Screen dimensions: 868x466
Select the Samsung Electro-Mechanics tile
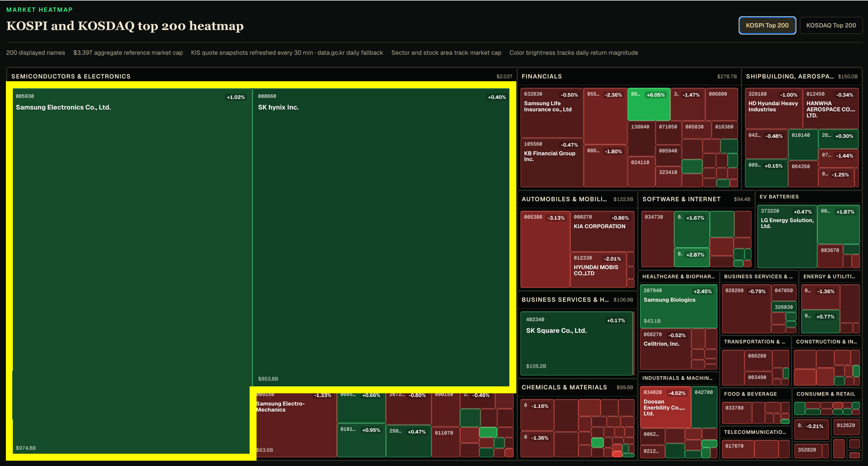pyautogui.click(x=296, y=425)
